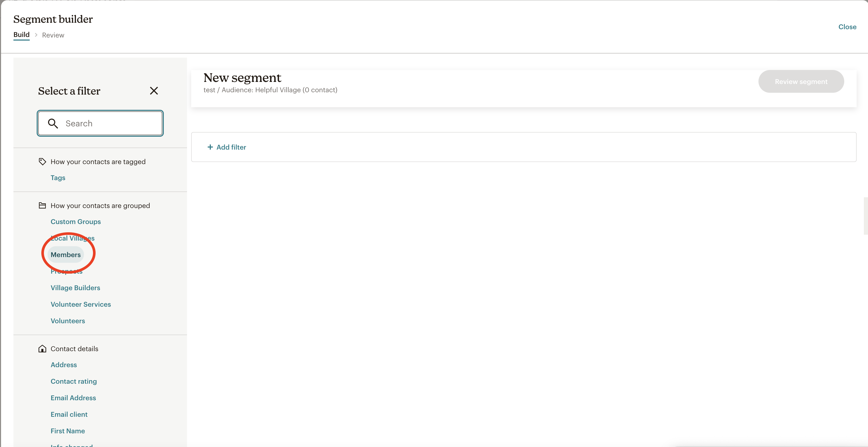Choose the Email client filter

pos(69,414)
